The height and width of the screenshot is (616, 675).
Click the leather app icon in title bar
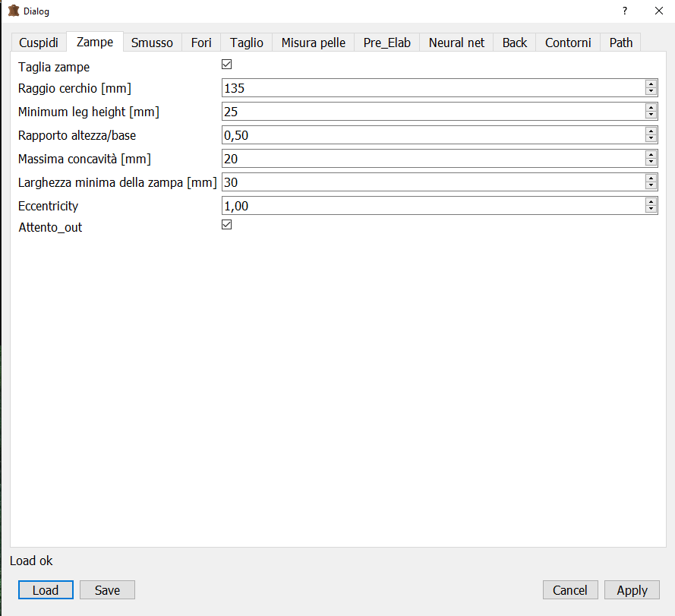(13, 11)
